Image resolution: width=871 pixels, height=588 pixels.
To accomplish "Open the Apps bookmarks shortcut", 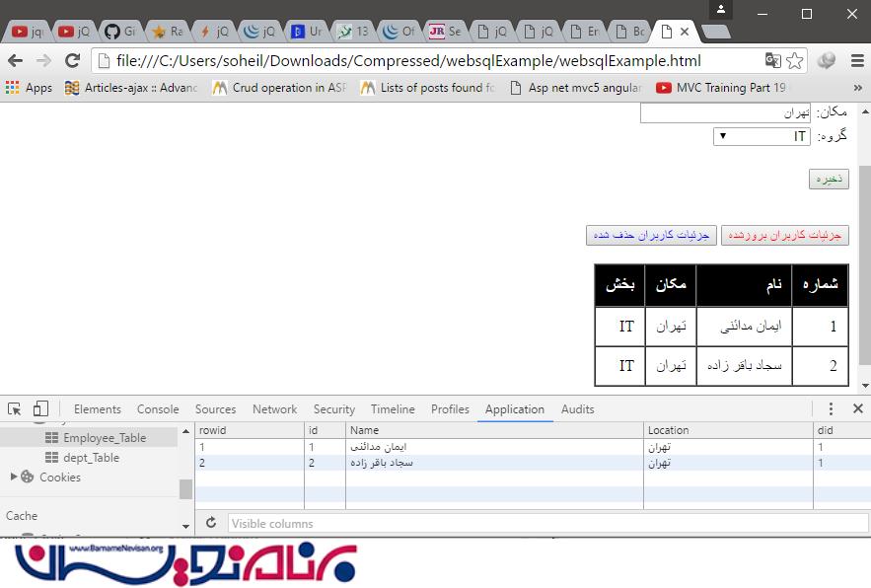I will point(29,88).
